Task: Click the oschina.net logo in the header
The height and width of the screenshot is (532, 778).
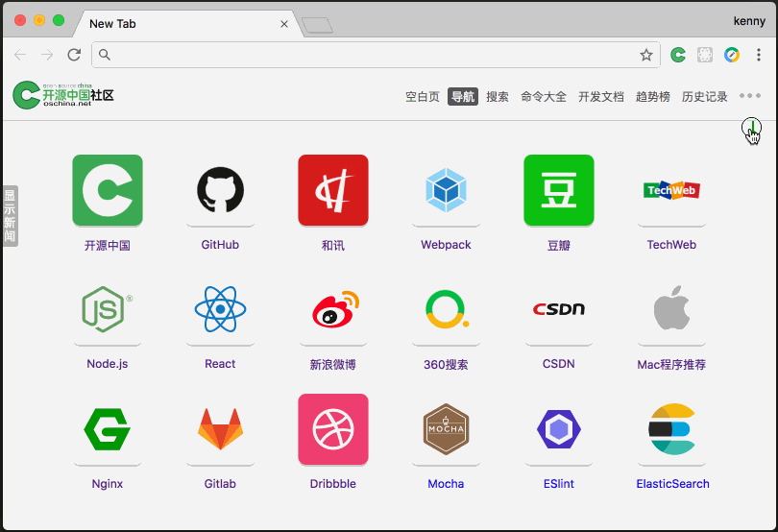Action: coord(63,95)
